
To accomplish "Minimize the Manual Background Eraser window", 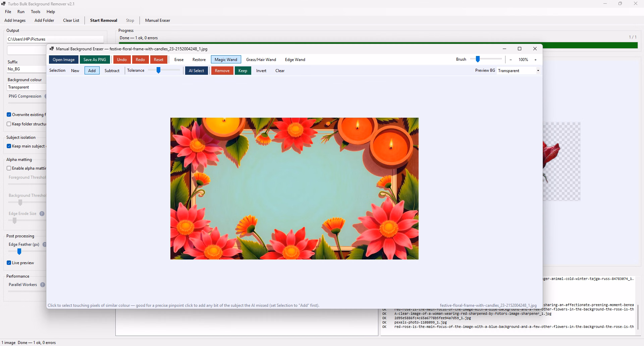I will (x=504, y=49).
